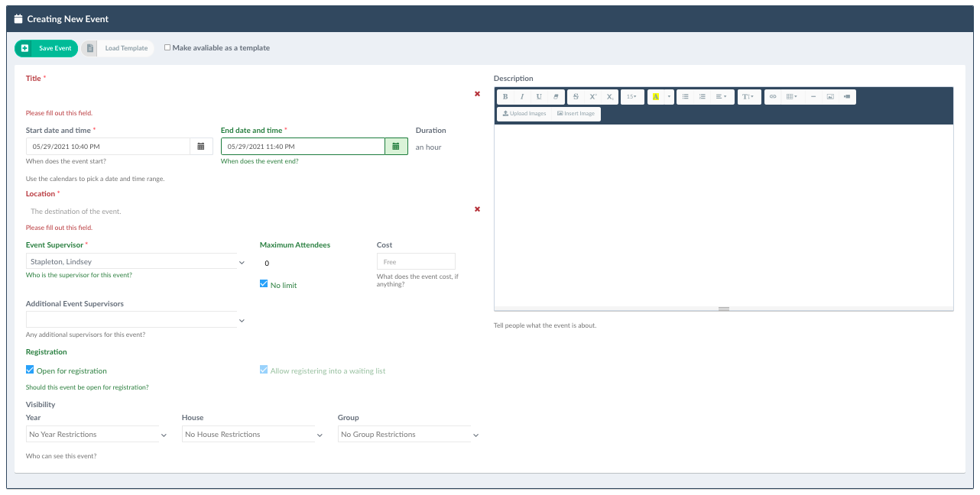This screenshot has height=495, width=980.
Task: Apply italic formatting in the editor
Action: pyautogui.click(x=522, y=97)
